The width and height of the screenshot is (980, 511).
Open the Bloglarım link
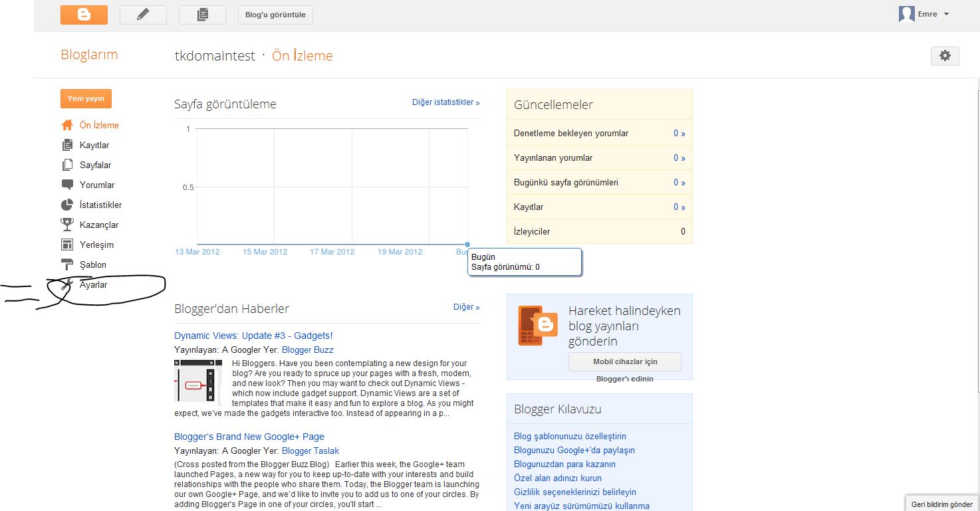pyautogui.click(x=89, y=54)
